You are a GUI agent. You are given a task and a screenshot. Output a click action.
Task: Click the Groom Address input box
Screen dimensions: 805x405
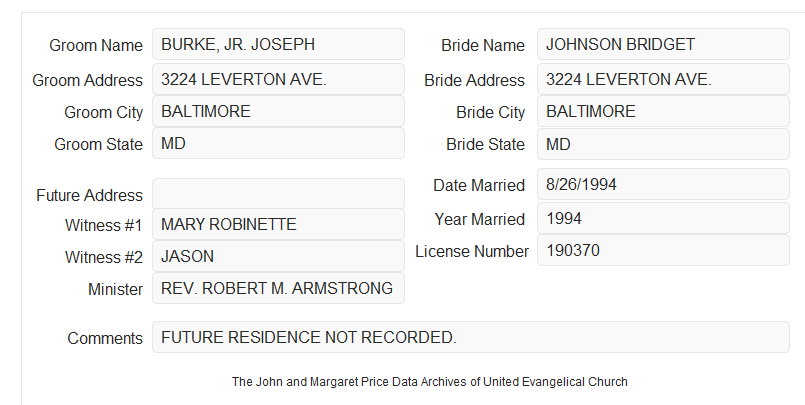pyautogui.click(x=278, y=80)
